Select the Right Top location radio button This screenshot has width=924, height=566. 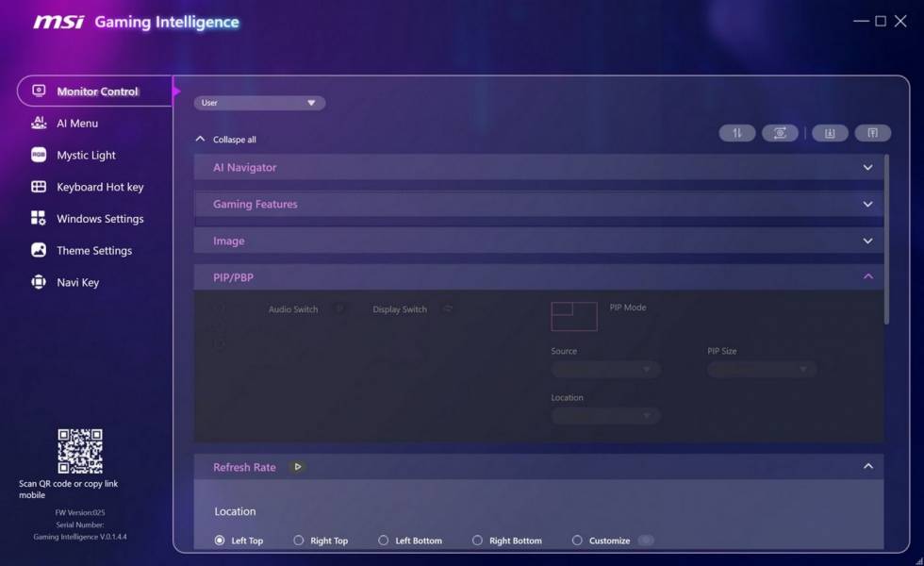pyautogui.click(x=299, y=541)
